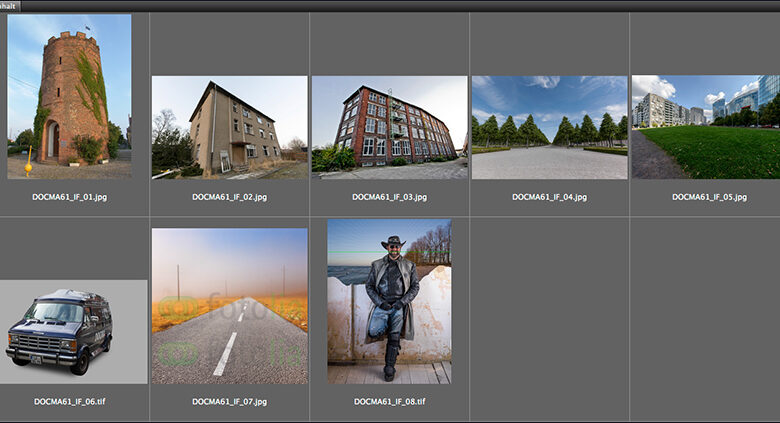The width and height of the screenshot is (780, 423).
Task: Select the cowboy portrait thumbnail DOCMA61_IF_08
Action: tap(390, 302)
